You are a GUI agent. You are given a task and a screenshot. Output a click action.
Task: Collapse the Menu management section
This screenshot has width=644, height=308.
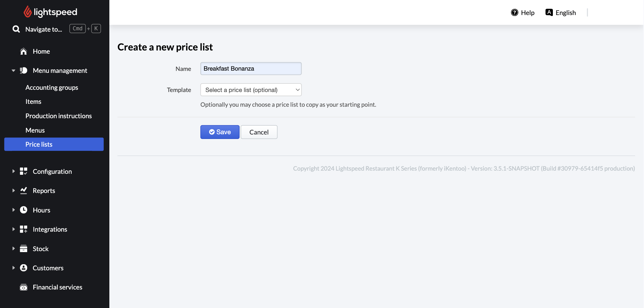[13, 71]
